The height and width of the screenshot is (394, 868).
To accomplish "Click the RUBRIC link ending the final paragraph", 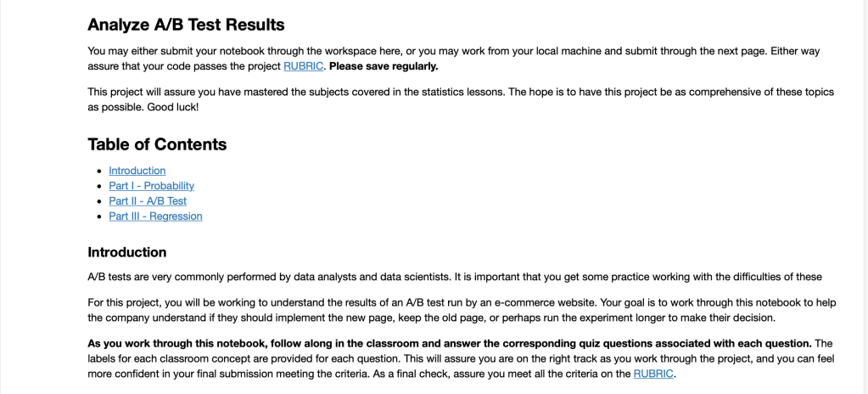I will tap(653, 374).
